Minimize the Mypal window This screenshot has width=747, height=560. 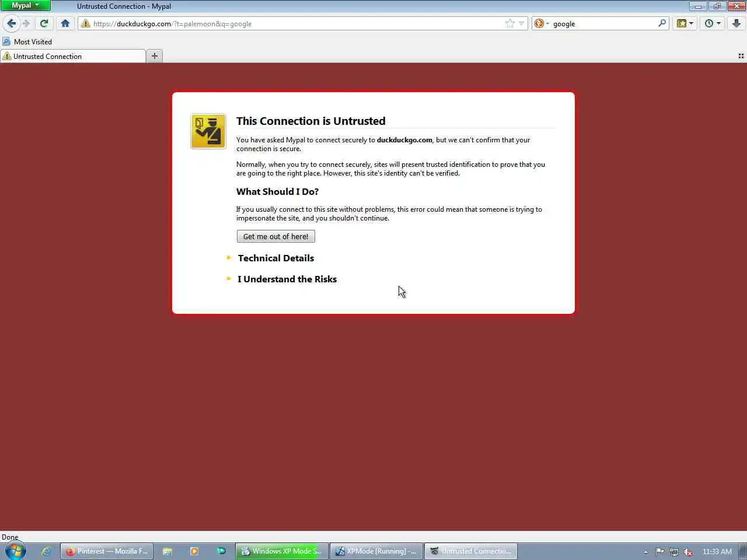click(x=697, y=6)
